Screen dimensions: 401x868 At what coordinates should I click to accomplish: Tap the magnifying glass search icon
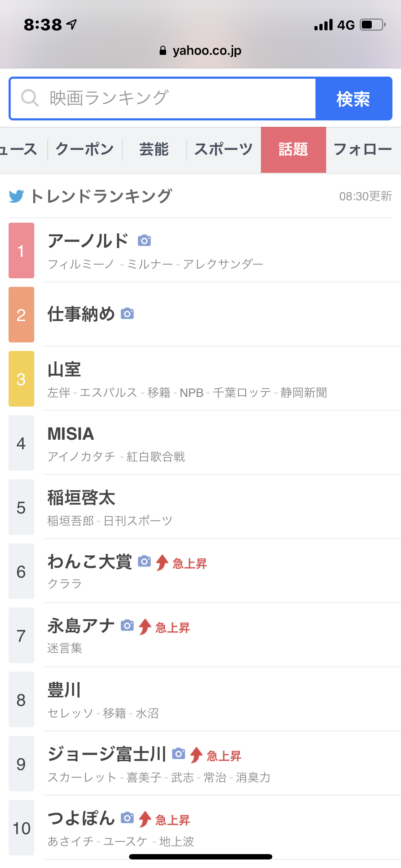click(x=30, y=98)
